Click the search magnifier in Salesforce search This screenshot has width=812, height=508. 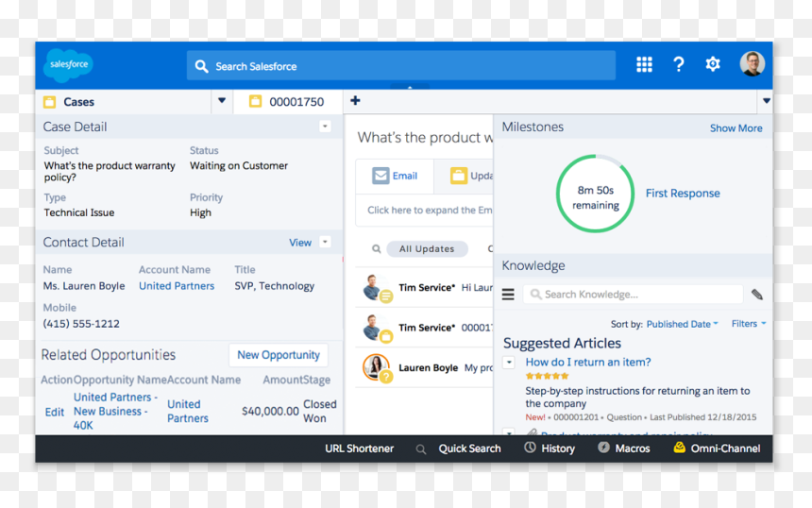201,66
